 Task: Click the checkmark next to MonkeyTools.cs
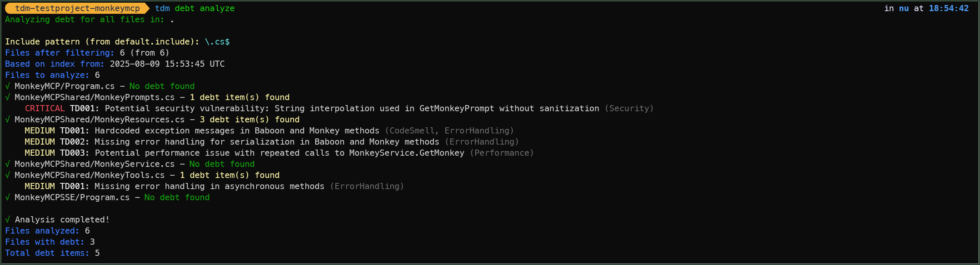(x=7, y=175)
